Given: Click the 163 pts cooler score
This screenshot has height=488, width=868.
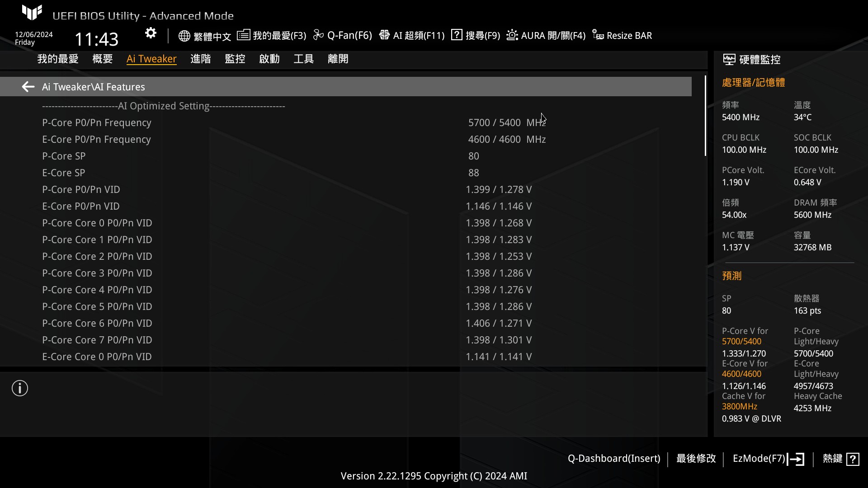Looking at the screenshot, I should 807,310.
